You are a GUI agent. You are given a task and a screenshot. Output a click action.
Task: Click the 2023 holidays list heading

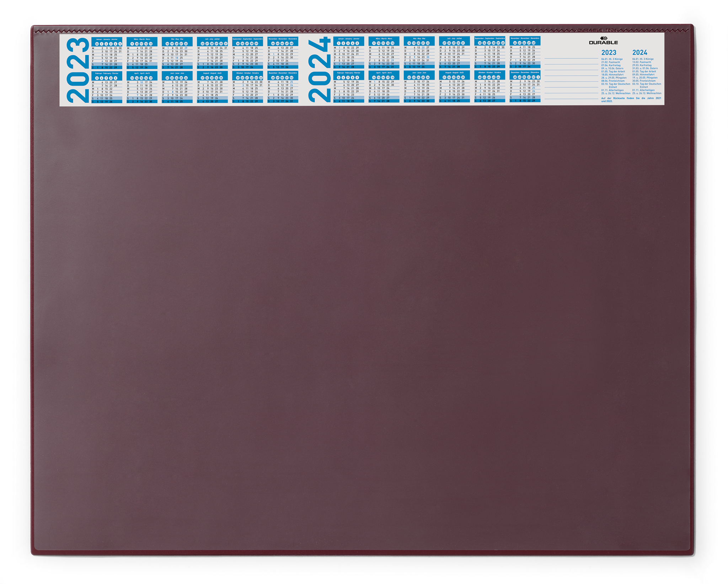(609, 53)
